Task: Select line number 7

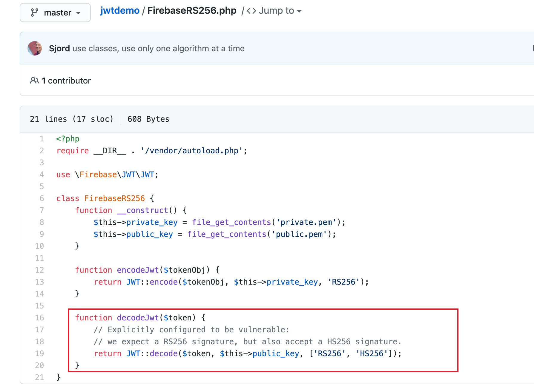Action: click(x=42, y=210)
